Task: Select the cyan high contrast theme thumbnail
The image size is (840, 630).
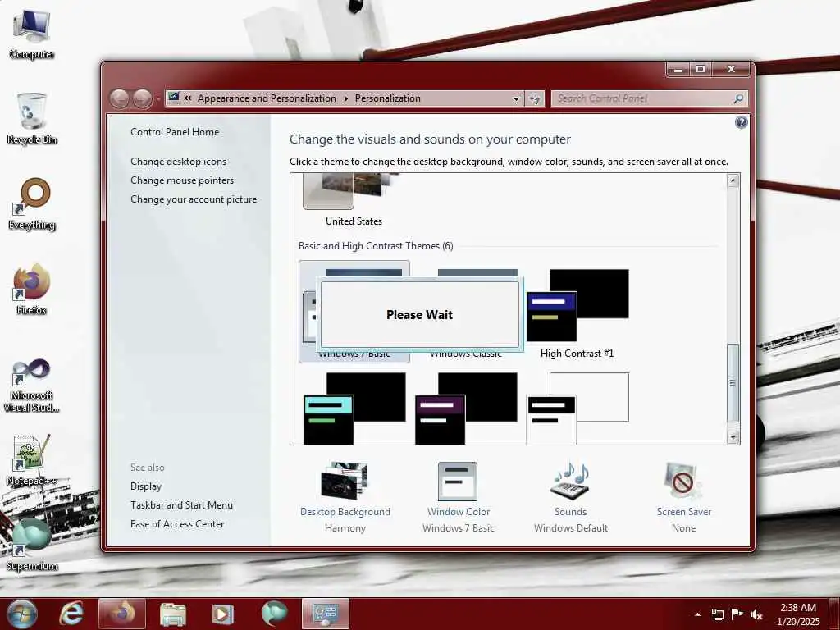Action: tap(354, 409)
